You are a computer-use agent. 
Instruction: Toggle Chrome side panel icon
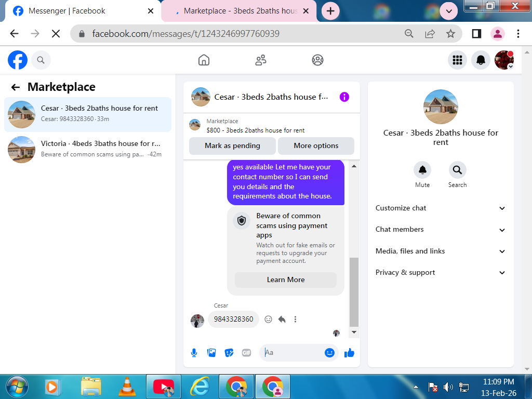[476, 34]
